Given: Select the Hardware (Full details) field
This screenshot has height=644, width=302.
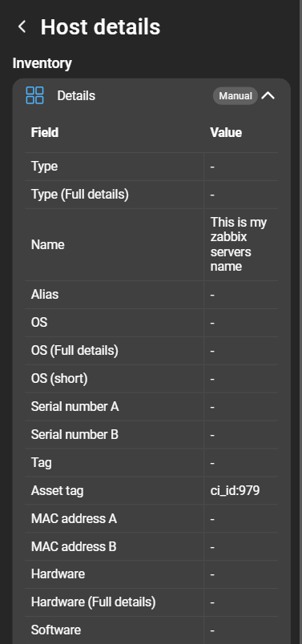Looking at the screenshot, I should point(93,602).
